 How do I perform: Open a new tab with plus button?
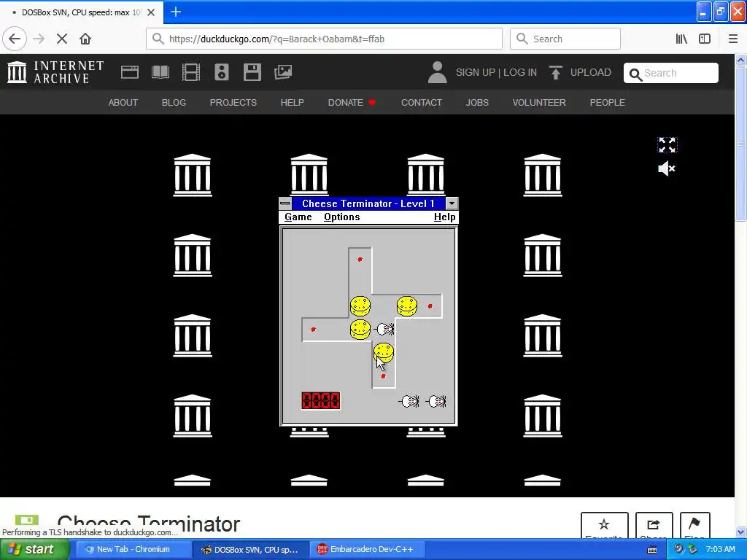click(x=176, y=12)
